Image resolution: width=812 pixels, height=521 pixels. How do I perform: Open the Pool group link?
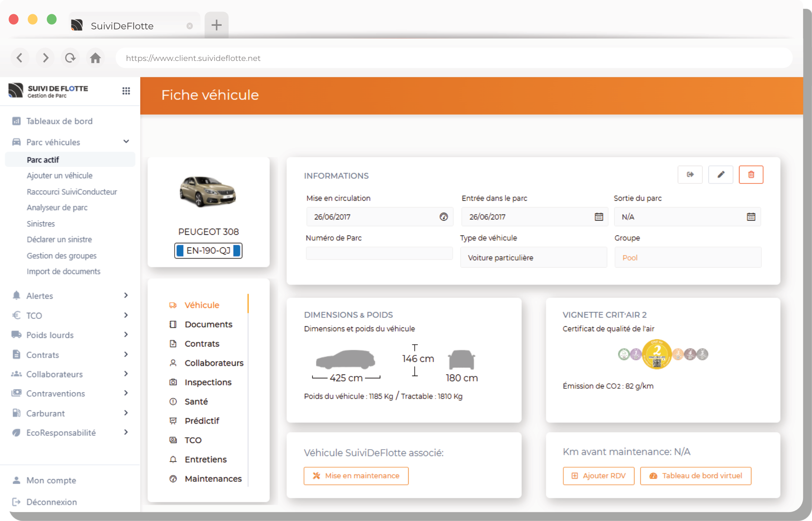[630, 258]
